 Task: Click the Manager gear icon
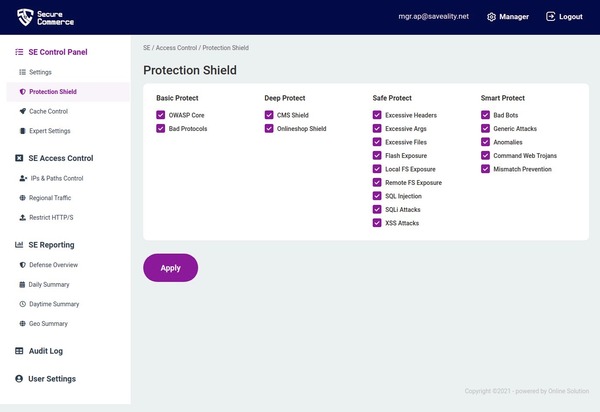pos(491,17)
